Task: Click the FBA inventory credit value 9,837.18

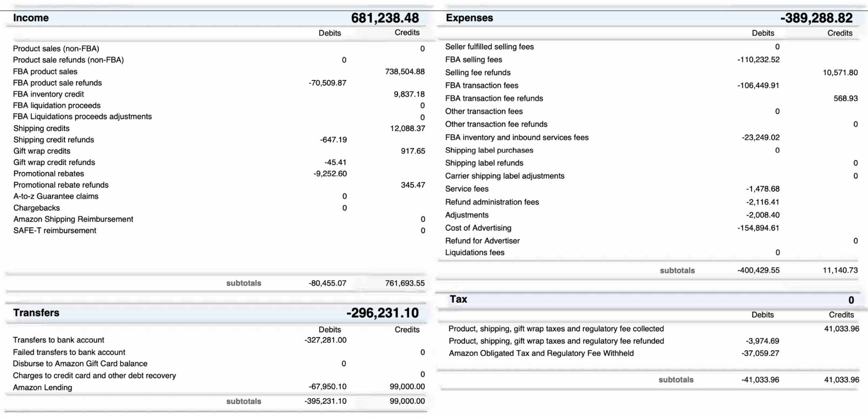Action: [x=409, y=94]
